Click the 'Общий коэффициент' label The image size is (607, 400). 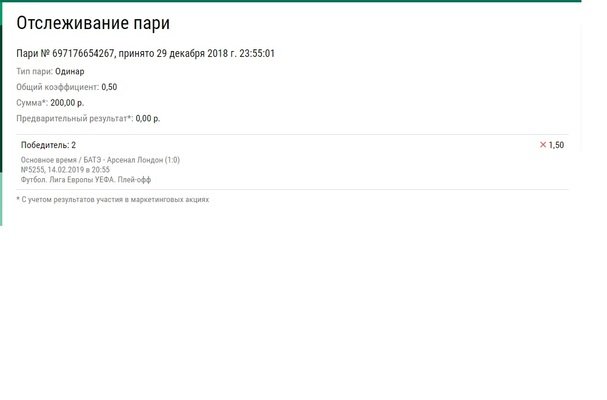[57, 87]
